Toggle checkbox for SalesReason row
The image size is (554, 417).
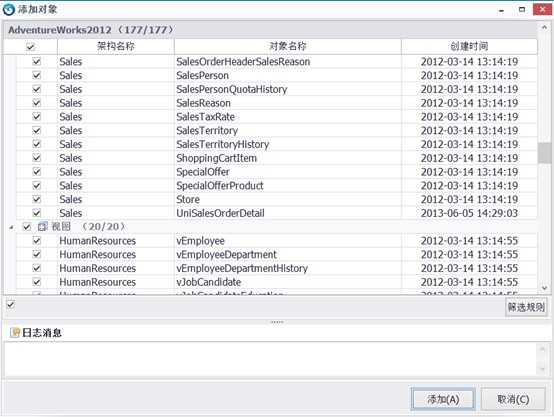[36, 103]
